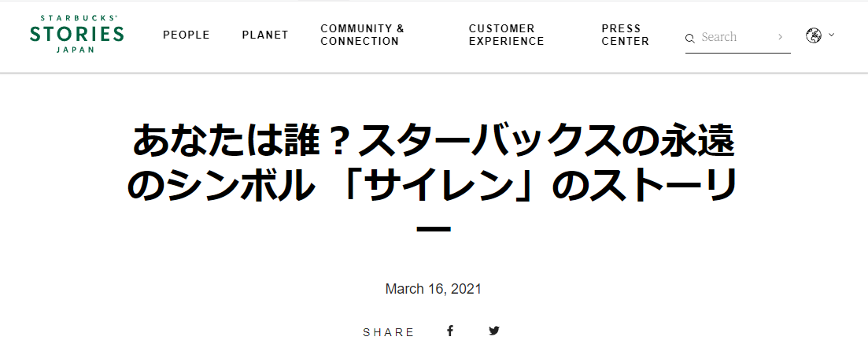Submit search with the arrow icon
868x359 pixels.
pyautogui.click(x=780, y=36)
